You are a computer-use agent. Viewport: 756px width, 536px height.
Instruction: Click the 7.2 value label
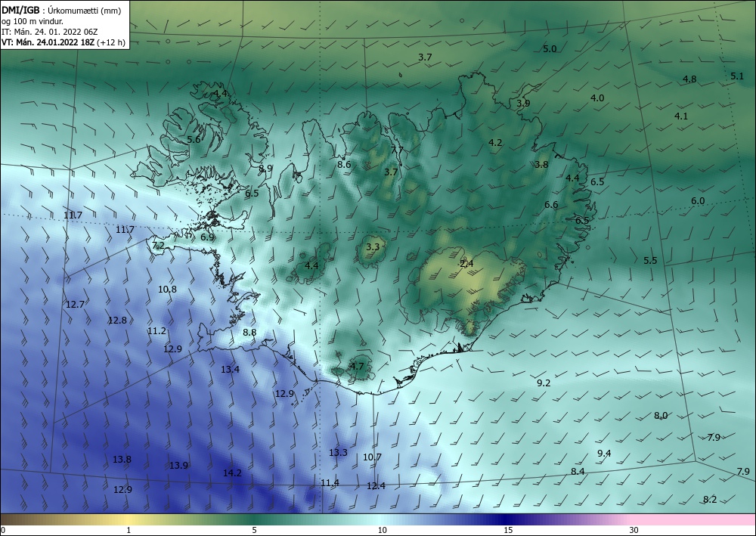pyautogui.click(x=158, y=246)
